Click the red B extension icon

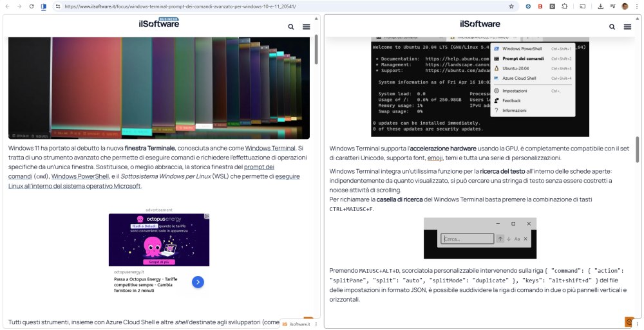[x=540, y=6]
